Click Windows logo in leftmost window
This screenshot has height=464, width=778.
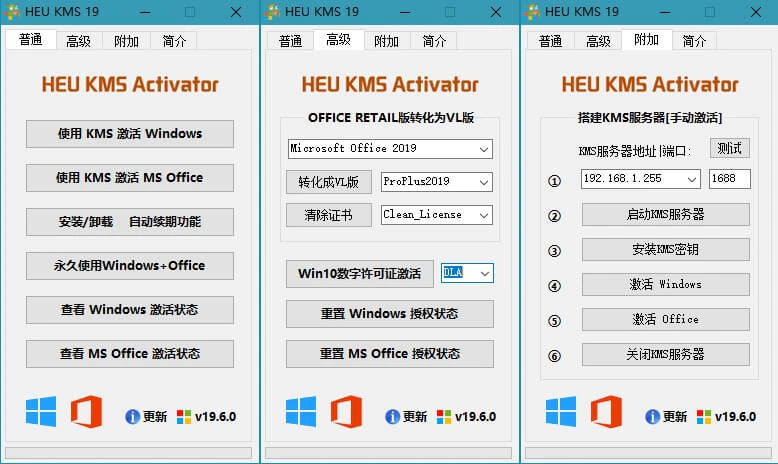tap(41, 411)
